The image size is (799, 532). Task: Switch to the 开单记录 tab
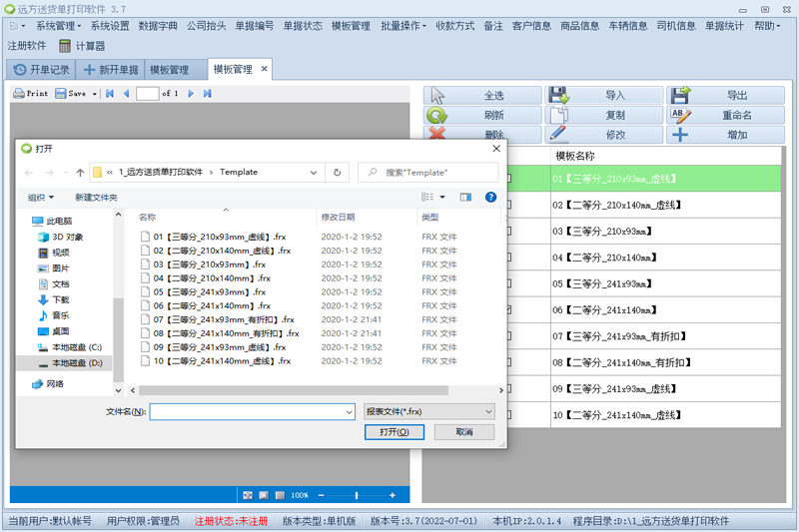[x=42, y=70]
